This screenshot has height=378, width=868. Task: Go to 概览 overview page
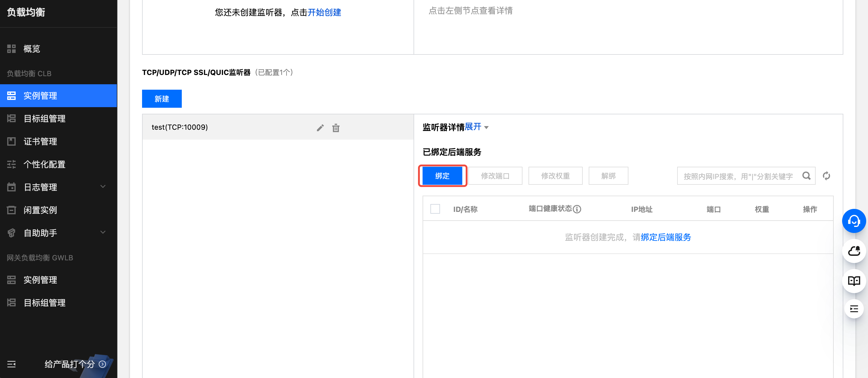click(x=32, y=49)
